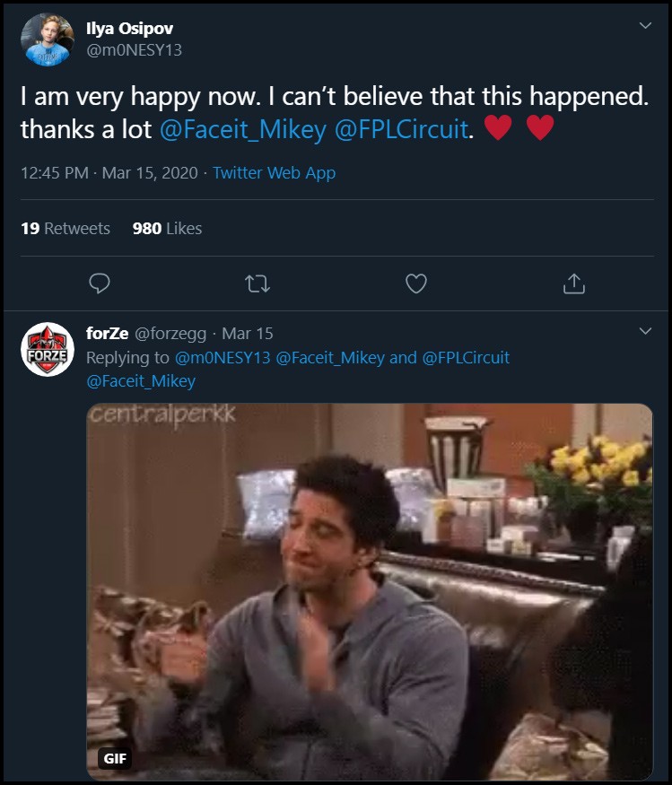Screen dimensions: 672x785
Task: Open @Faceit_Mikey mention in main tweet
Action: coord(242,130)
